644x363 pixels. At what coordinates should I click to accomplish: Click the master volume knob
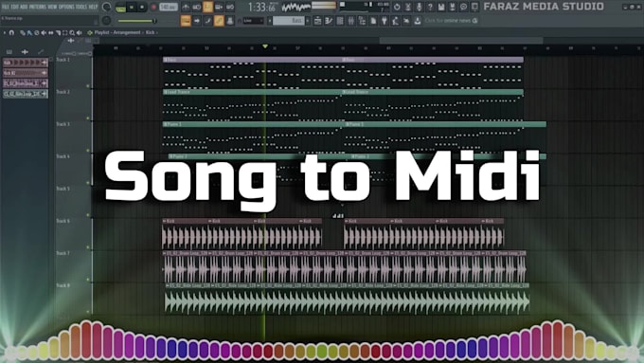[106, 7]
